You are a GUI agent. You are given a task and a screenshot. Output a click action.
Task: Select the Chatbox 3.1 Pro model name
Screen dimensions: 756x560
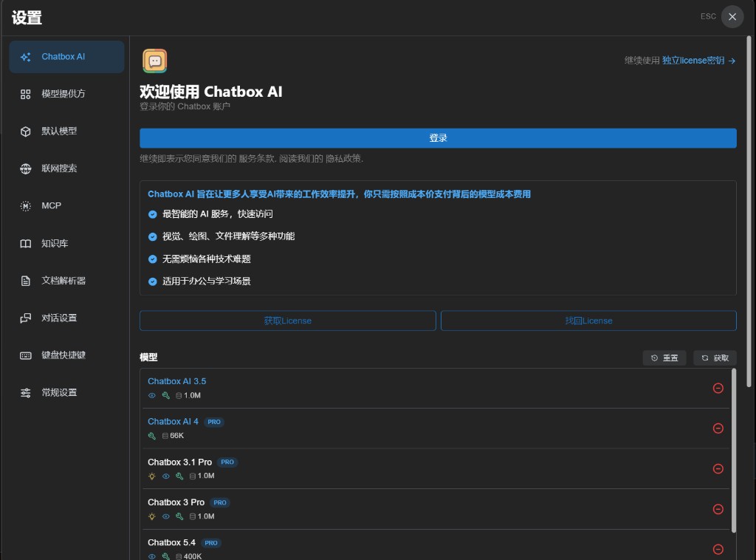(x=180, y=462)
